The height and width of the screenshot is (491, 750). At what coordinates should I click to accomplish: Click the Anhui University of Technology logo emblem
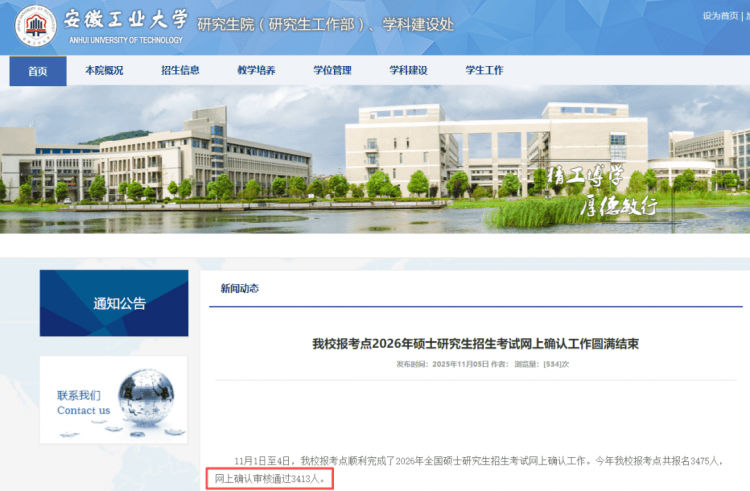(35, 26)
